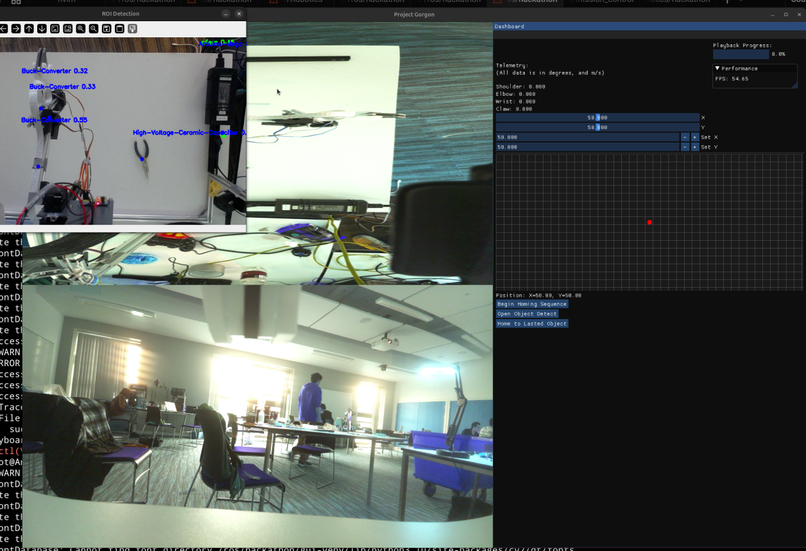Click the Set X input field
The width and height of the screenshot is (806, 551).
(587, 137)
